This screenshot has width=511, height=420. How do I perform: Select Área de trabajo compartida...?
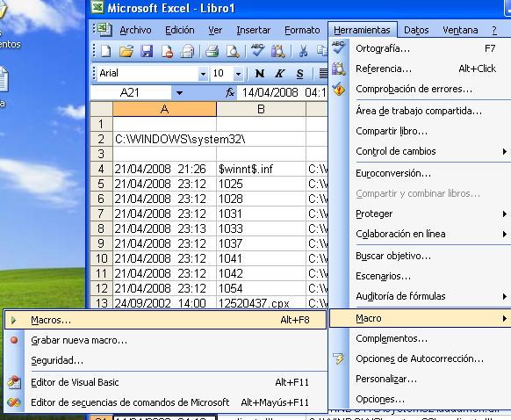pyautogui.click(x=420, y=111)
